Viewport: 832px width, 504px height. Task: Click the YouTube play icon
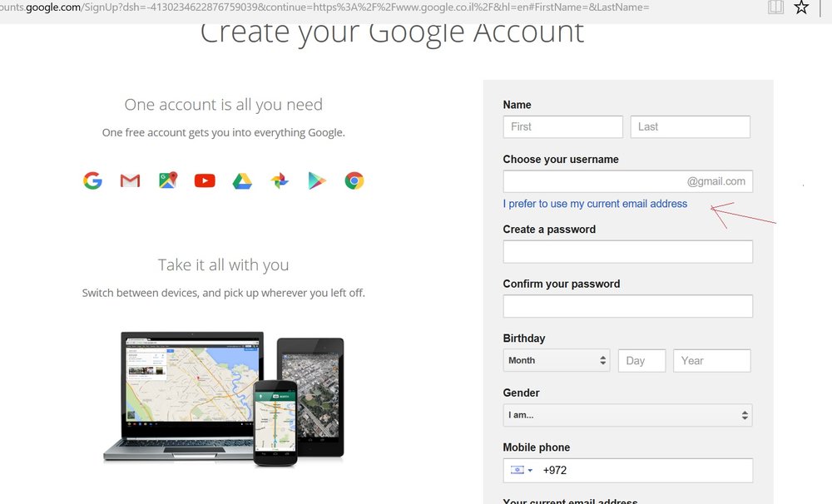[x=205, y=181]
